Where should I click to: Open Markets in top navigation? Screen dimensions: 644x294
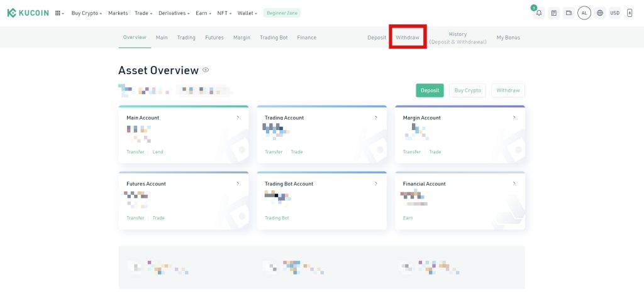118,13
